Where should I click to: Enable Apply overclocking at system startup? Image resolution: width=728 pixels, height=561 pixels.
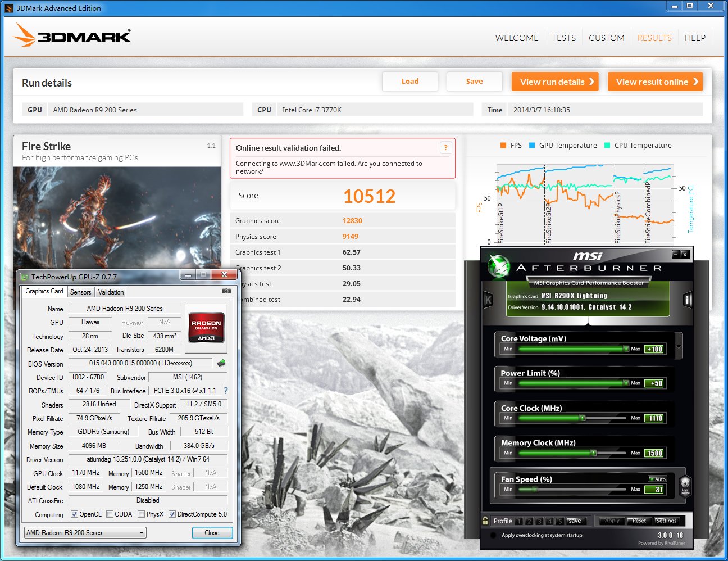point(493,535)
